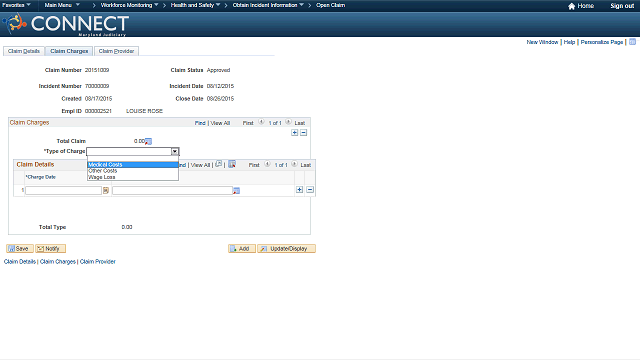Open the Help link
The image size is (640, 360).
click(x=569, y=42)
